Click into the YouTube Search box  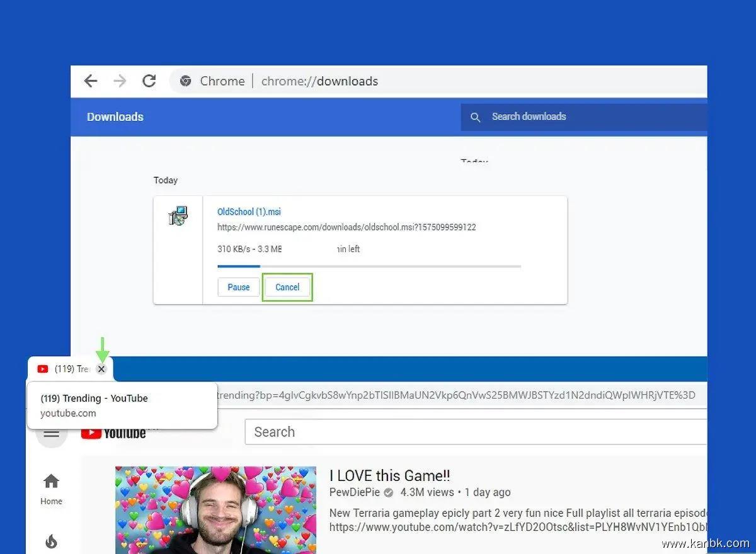pyautogui.click(x=472, y=432)
